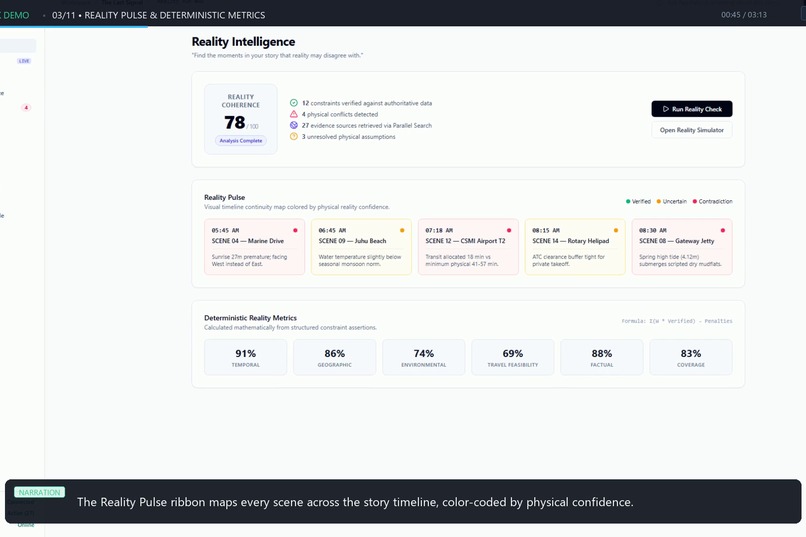Click the red status dot on CSMI Airport card
Screen dimensions: 806x537
point(509,230)
